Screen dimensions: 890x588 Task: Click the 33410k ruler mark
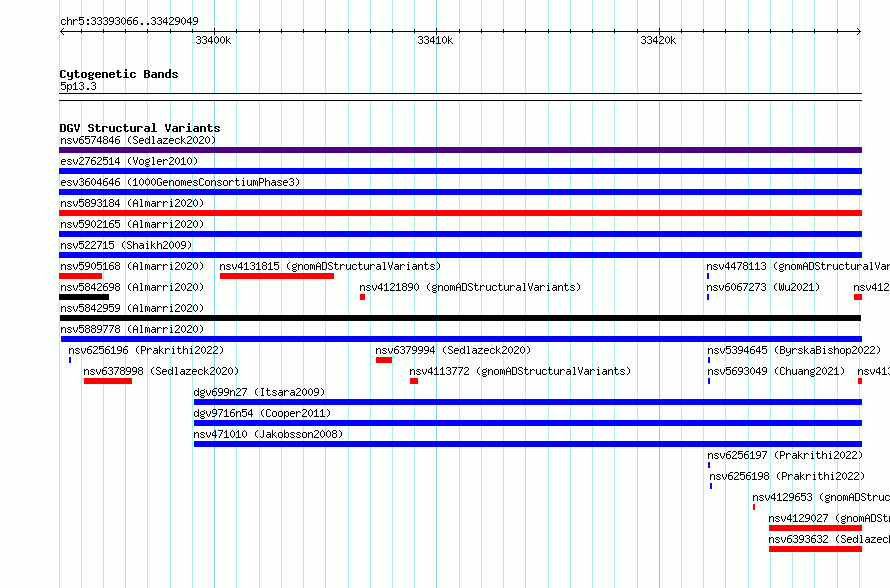point(435,40)
